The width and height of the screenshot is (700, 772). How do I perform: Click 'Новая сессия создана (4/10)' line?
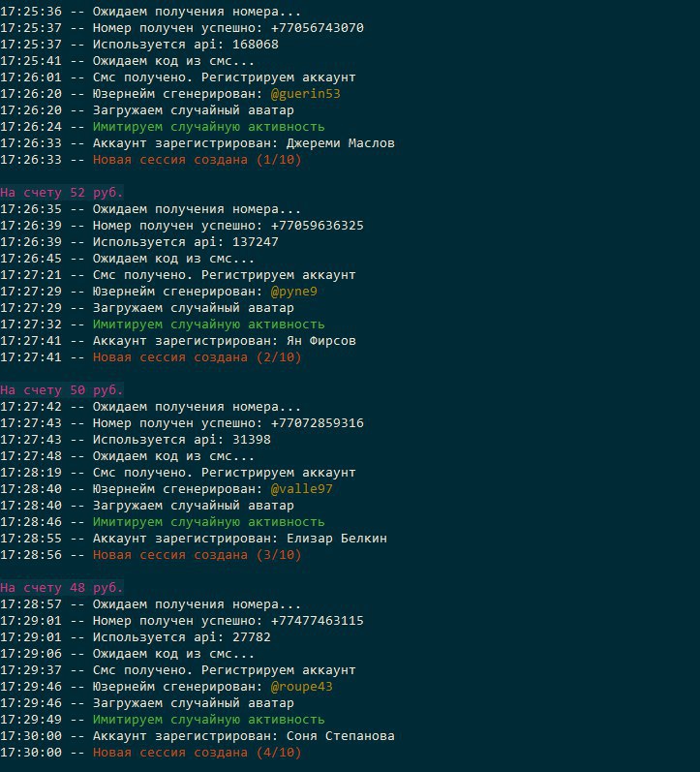[197, 753]
